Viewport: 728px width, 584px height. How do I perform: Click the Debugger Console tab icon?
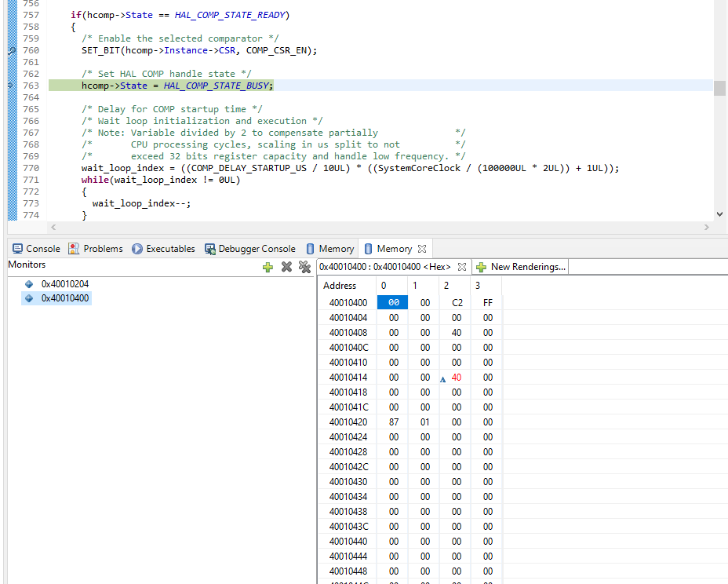(210, 249)
